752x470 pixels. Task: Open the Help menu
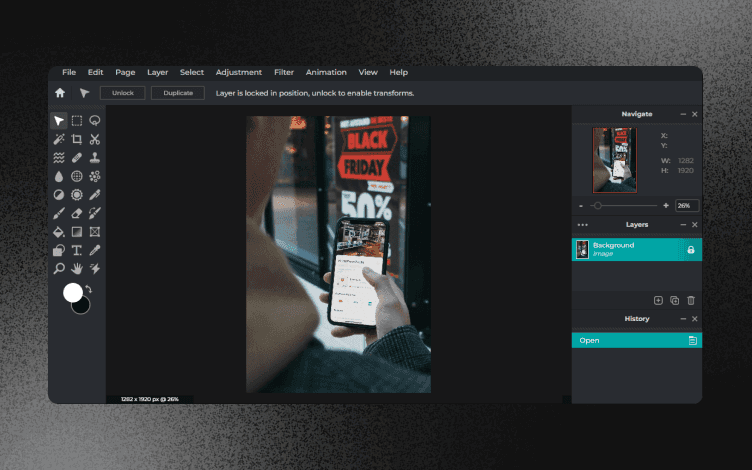(x=399, y=72)
